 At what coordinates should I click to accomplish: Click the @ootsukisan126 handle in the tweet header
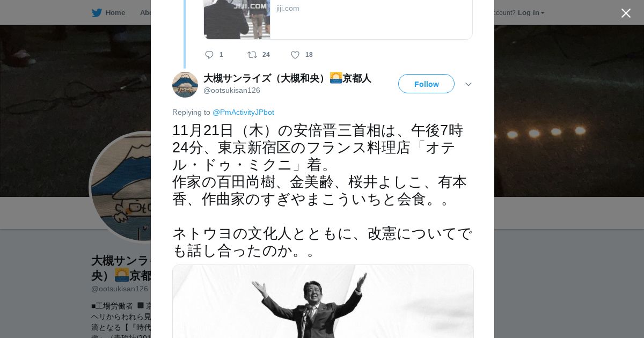point(232,90)
